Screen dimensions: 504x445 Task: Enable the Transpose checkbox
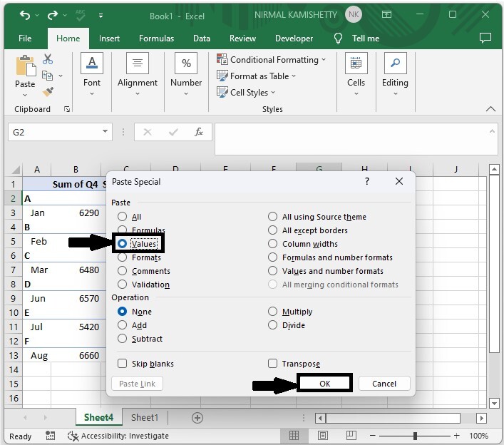click(x=272, y=364)
